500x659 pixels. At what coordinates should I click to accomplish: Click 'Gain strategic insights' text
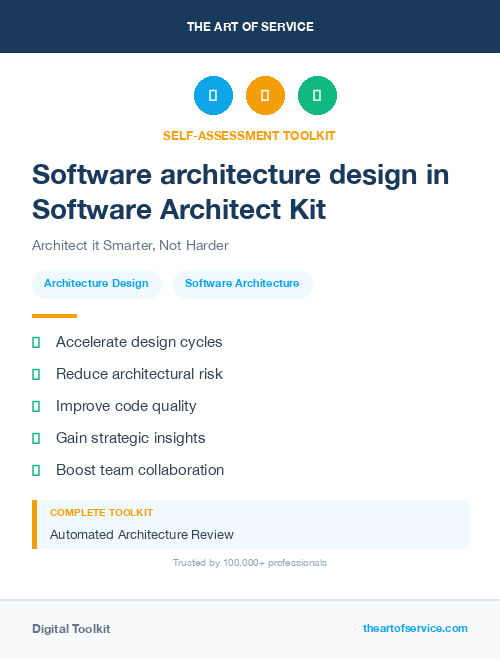(x=131, y=438)
